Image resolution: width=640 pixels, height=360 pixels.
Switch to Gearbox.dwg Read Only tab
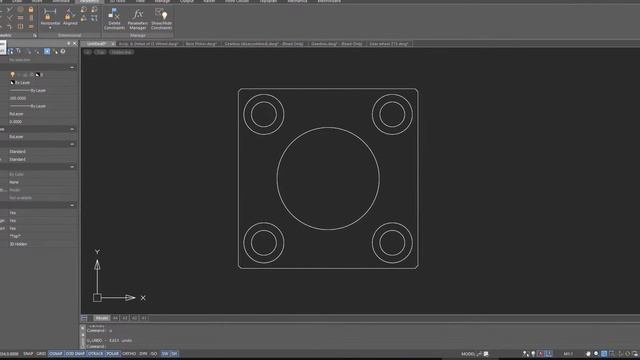coord(337,44)
